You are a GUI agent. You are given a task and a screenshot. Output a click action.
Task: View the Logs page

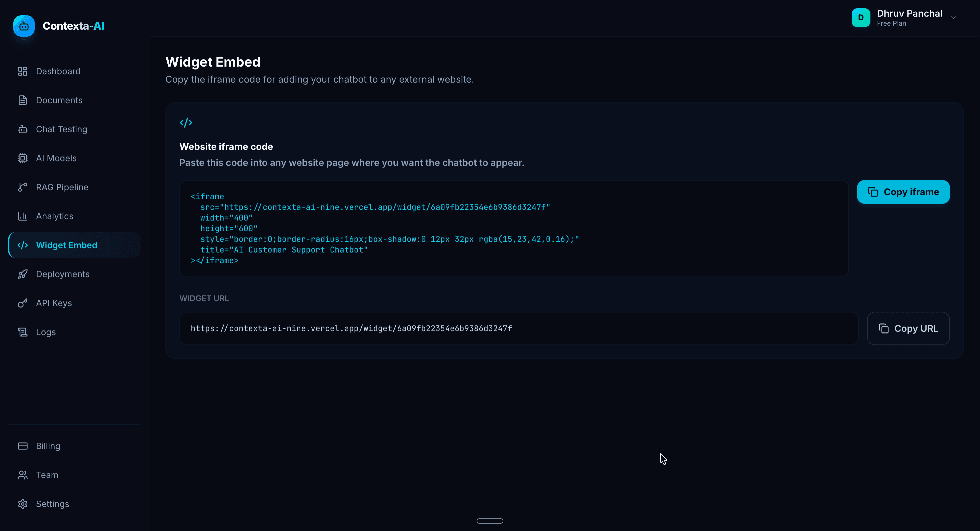tap(75, 332)
